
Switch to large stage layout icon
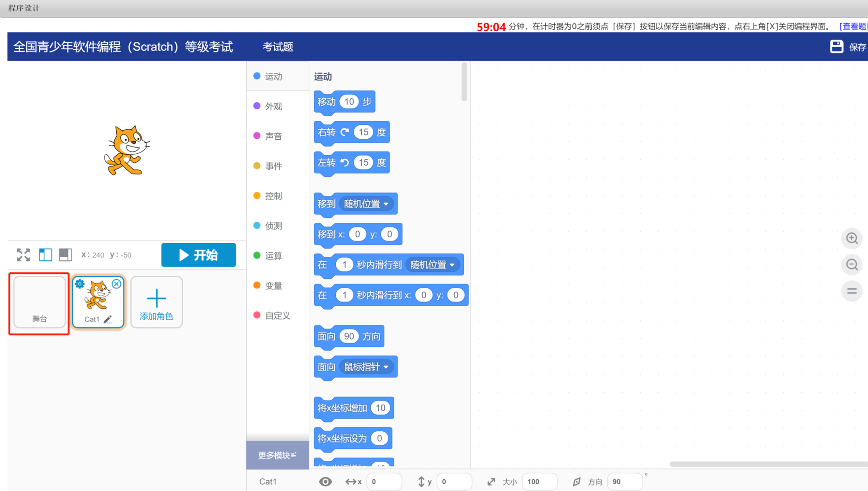tap(66, 255)
